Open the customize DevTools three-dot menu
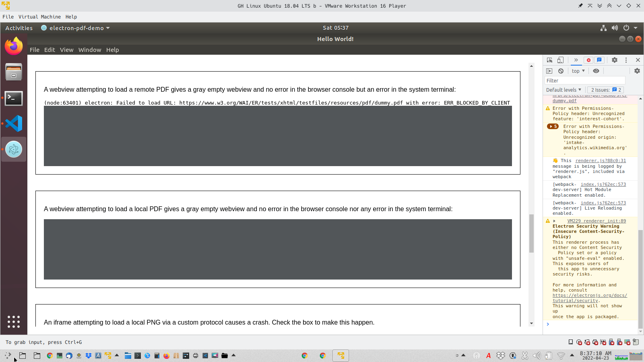The width and height of the screenshot is (644, 362). click(626, 60)
